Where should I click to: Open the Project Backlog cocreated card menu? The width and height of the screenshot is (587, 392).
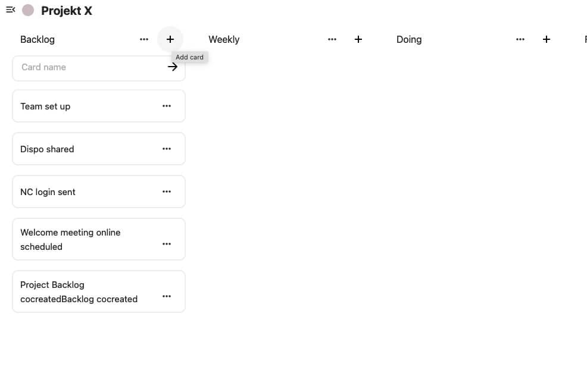(167, 296)
